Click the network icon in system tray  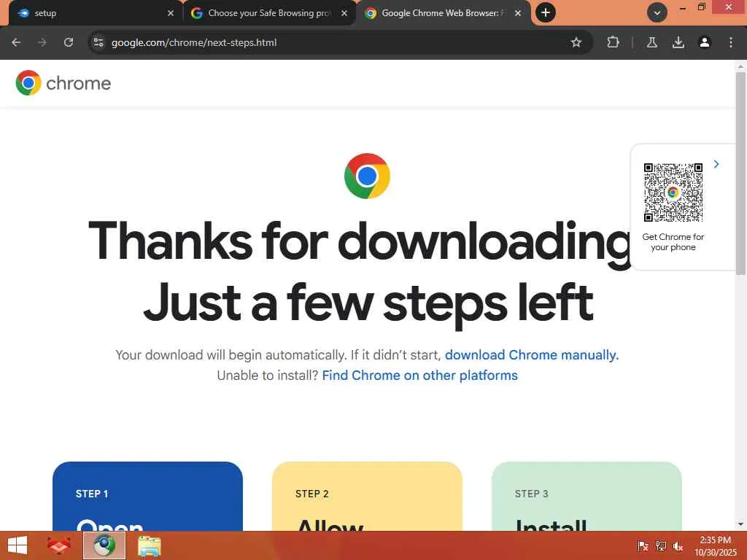click(661, 545)
